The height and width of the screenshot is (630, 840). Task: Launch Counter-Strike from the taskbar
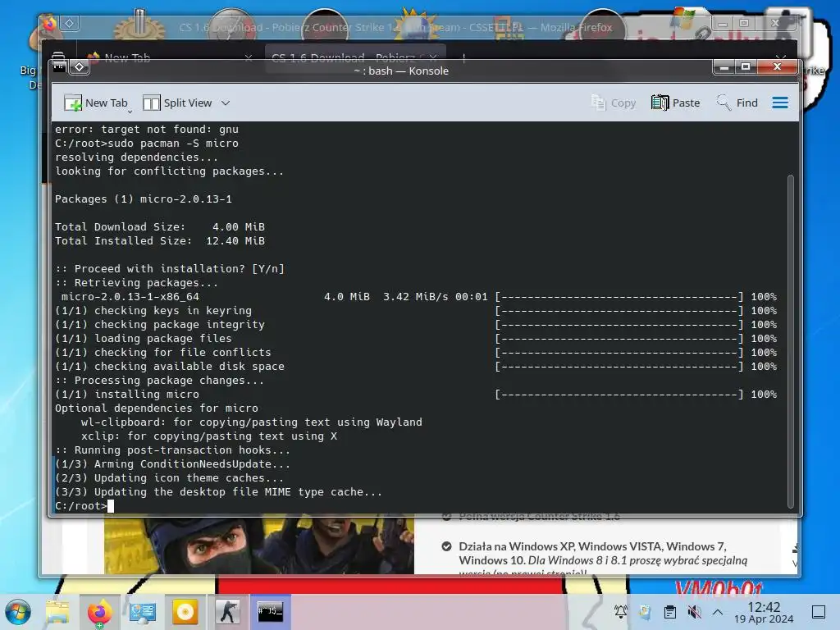(x=228, y=612)
